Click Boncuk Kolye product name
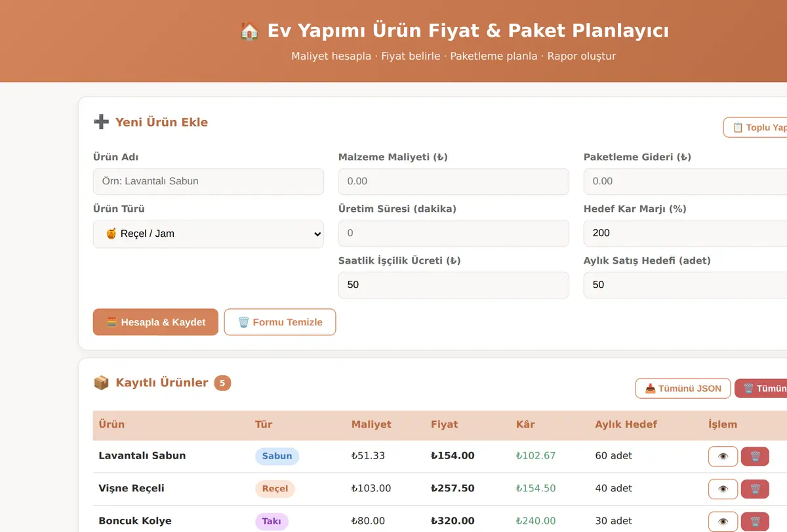Screen dimensions: 787x532 135,522
